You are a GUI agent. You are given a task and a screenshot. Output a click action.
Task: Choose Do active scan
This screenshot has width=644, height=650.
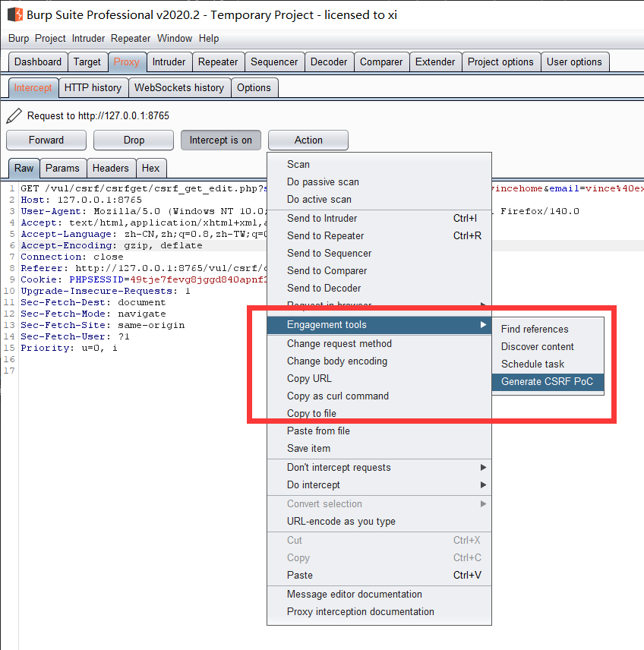[x=379, y=199]
